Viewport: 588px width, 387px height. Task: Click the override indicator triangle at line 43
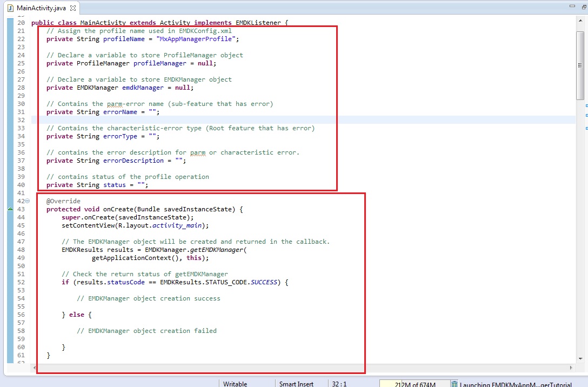(10, 209)
